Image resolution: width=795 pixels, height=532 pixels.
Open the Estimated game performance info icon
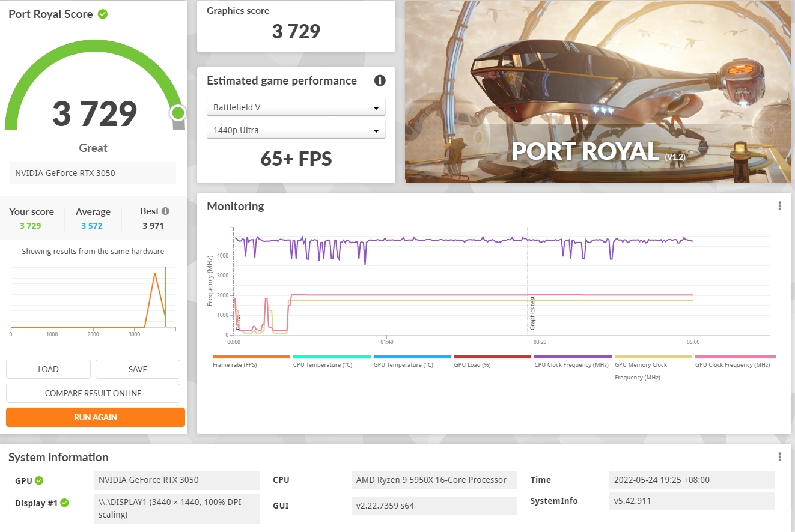(x=380, y=80)
